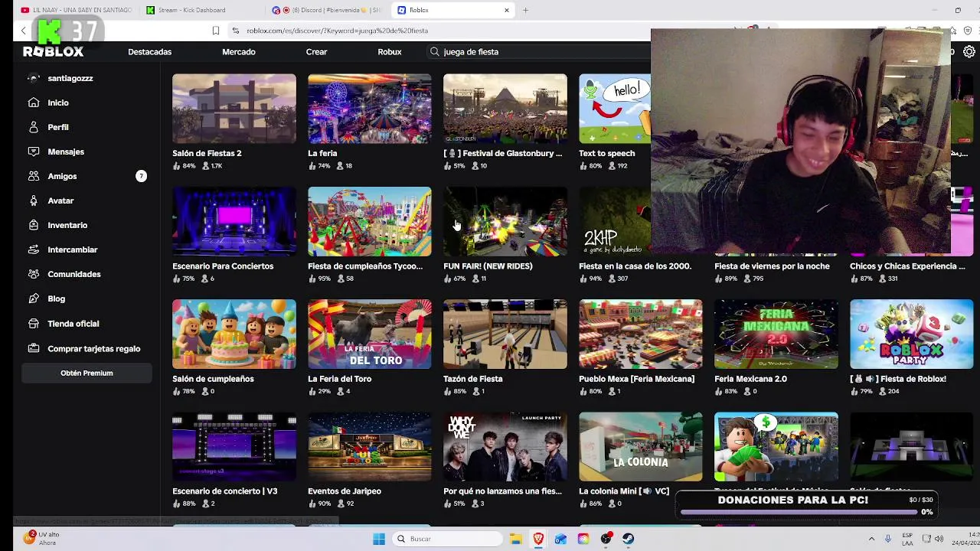The width and height of the screenshot is (980, 551).
Task: Open La feria game thumbnail
Action: (370, 109)
